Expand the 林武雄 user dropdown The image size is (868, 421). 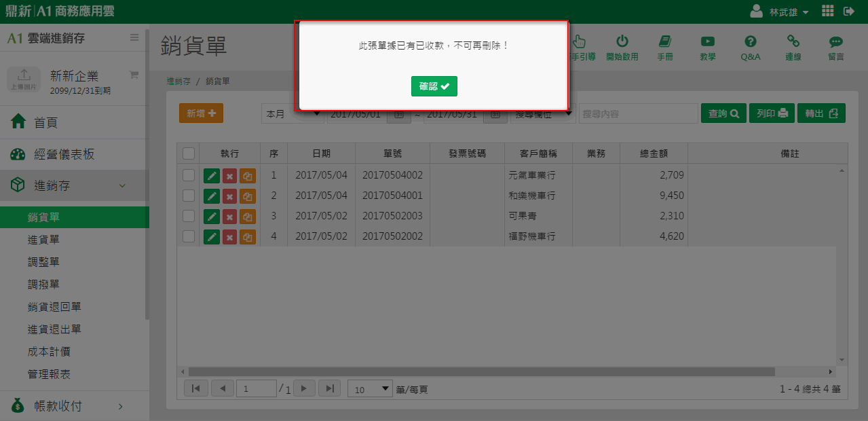(789, 12)
